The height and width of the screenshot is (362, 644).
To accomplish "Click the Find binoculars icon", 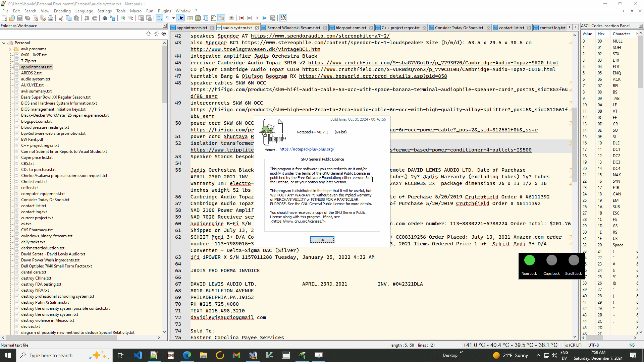I will pyautogui.click(x=105, y=18).
